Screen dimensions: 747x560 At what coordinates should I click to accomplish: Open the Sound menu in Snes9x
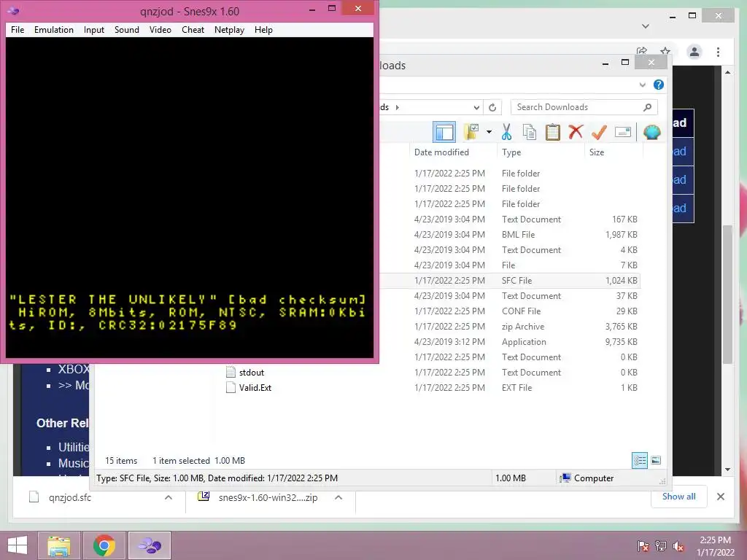coord(127,29)
